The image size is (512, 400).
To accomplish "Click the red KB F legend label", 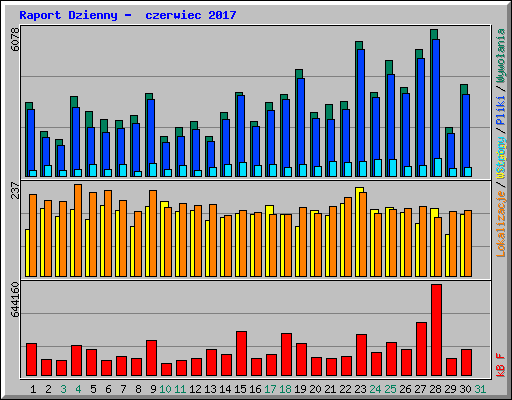I will (x=500, y=365).
